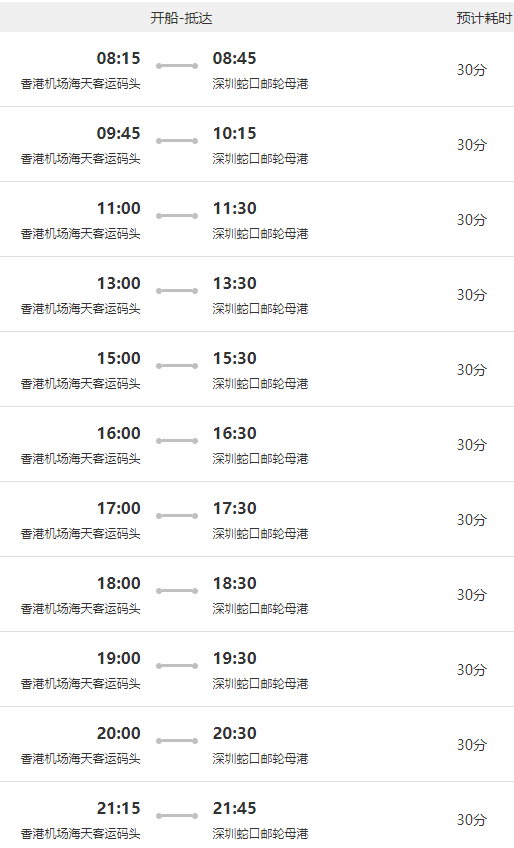Click the 30分 duration for 09:45 sailing
This screenshot has width=514, height=848.
point(472,144)
